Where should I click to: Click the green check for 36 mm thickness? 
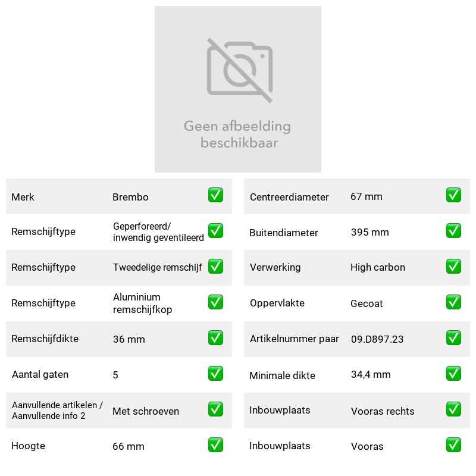(x=215, y=338)
